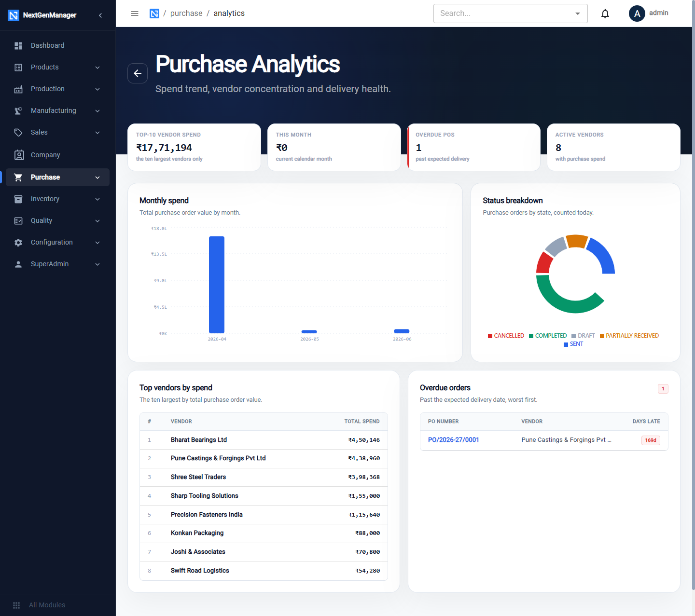This screenshot has width=695, height=616.
Task: Open the home logo in the breadcrumb
Action: coord(154,14)
